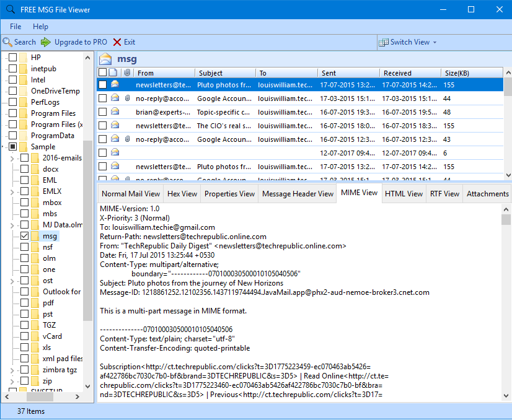
Task: Click the vCard folder icon
Action: point(35,336)
